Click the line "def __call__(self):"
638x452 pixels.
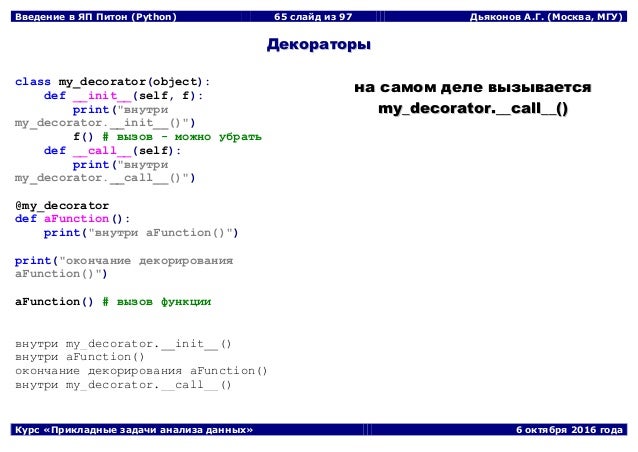[x=112, y=151]
